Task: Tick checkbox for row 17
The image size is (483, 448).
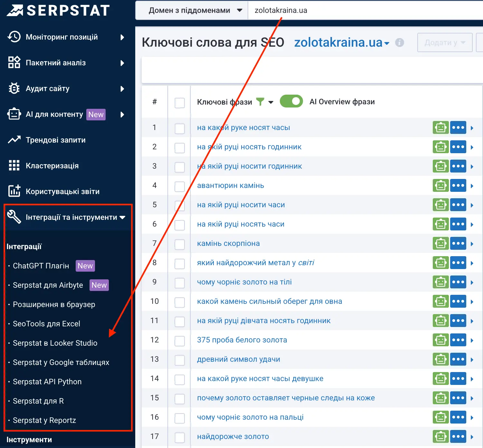Action: (180, 438)
